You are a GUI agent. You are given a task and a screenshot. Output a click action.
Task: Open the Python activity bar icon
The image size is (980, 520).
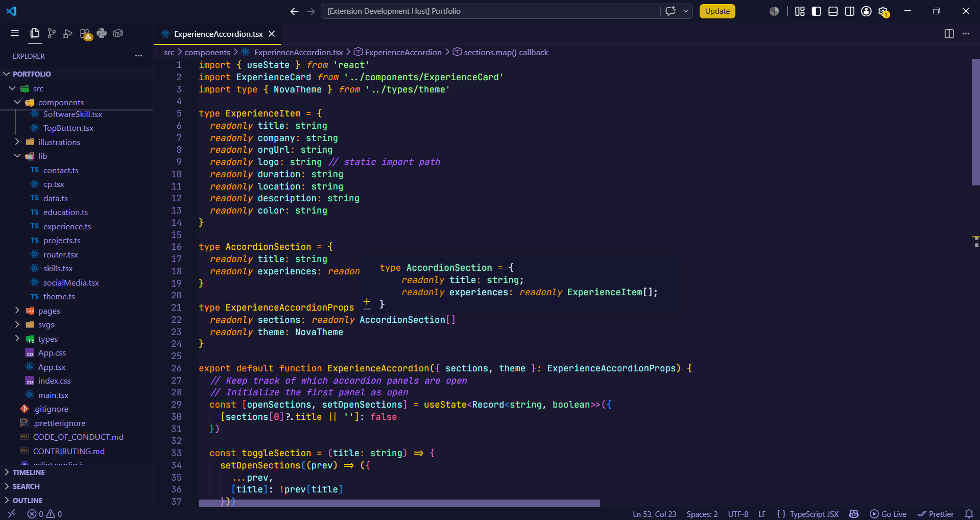tap(102, 33)
